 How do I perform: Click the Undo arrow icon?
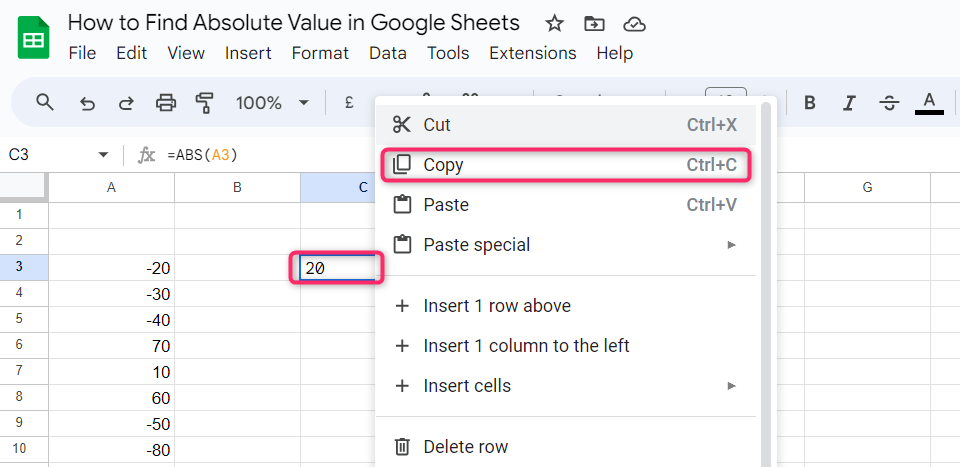pos(87,102)
